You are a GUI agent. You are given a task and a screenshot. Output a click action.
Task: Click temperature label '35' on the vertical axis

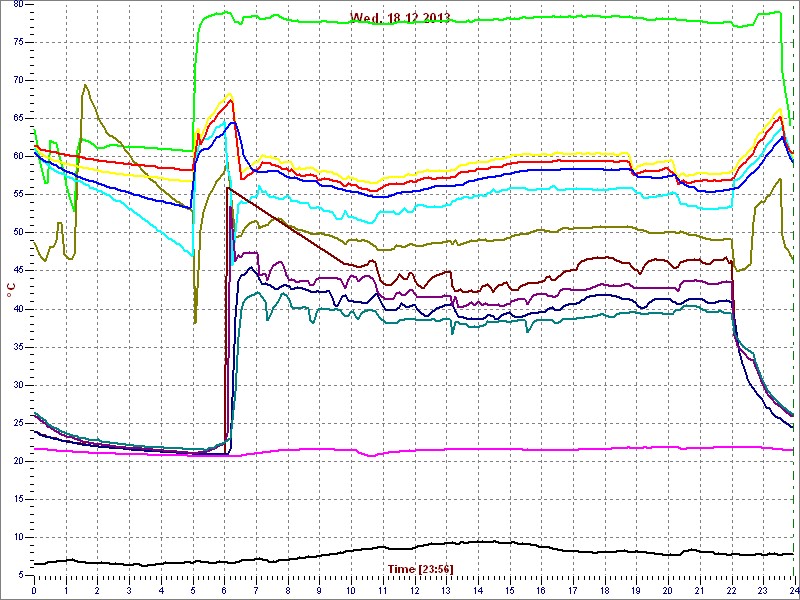click(x=18, y=347)
